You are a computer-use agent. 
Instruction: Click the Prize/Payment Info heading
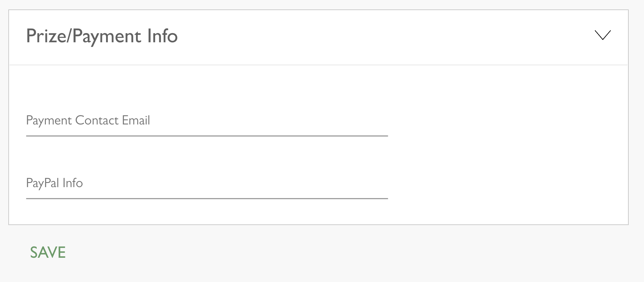point(102,36)
